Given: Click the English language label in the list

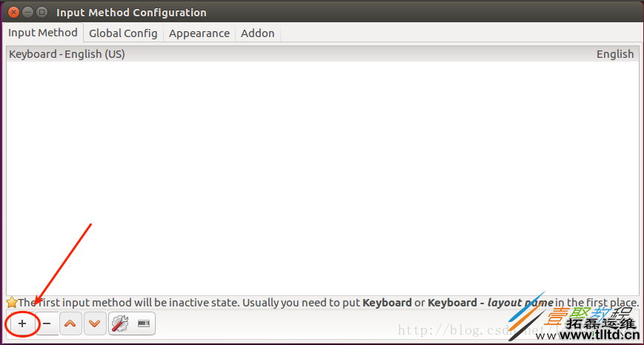Looking at the screenshot, I should pyautogui.click(x=615, y=54).
